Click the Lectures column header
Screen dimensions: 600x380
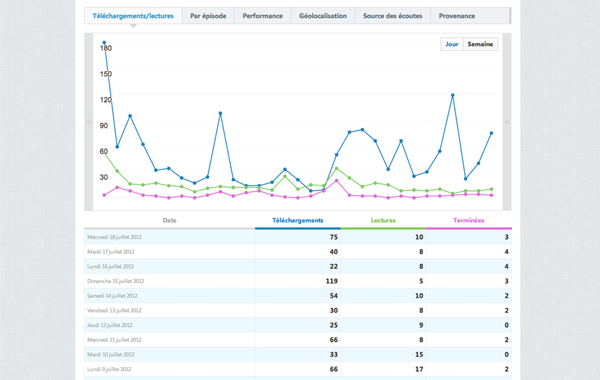point(383,220)
